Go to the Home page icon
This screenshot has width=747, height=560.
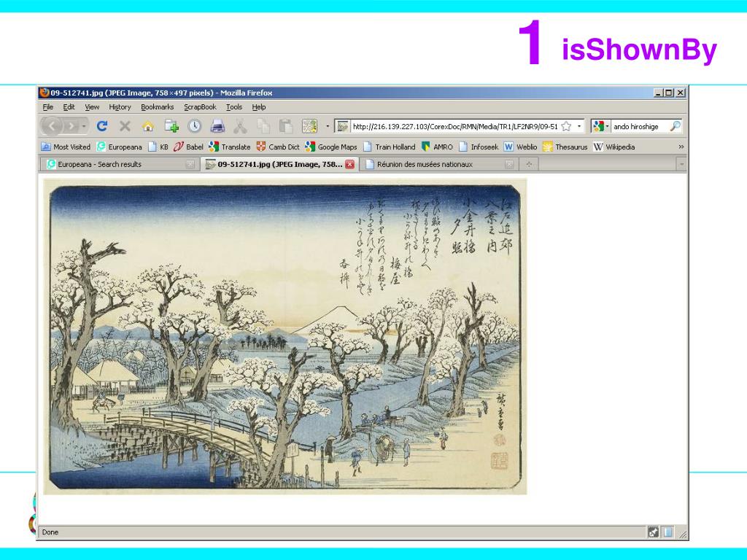[x=148, y=126]
